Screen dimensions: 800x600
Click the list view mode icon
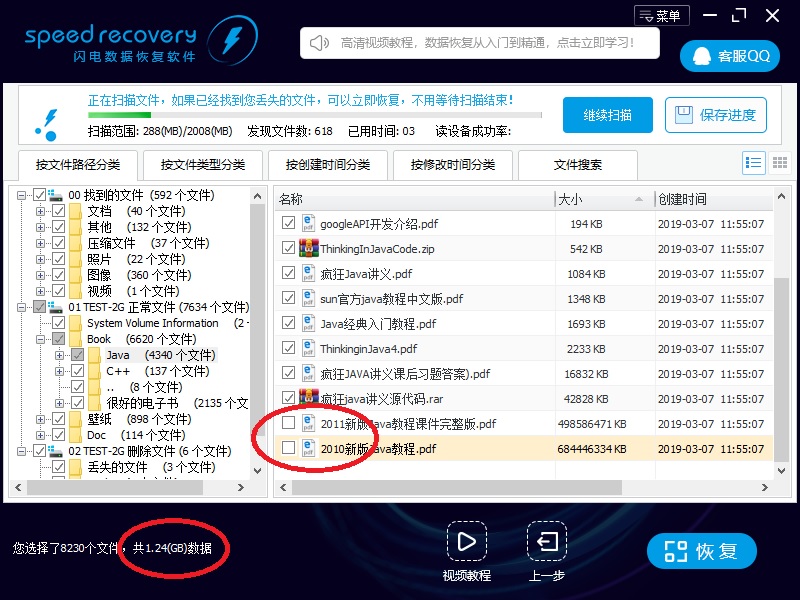click(x=754, y=163)
